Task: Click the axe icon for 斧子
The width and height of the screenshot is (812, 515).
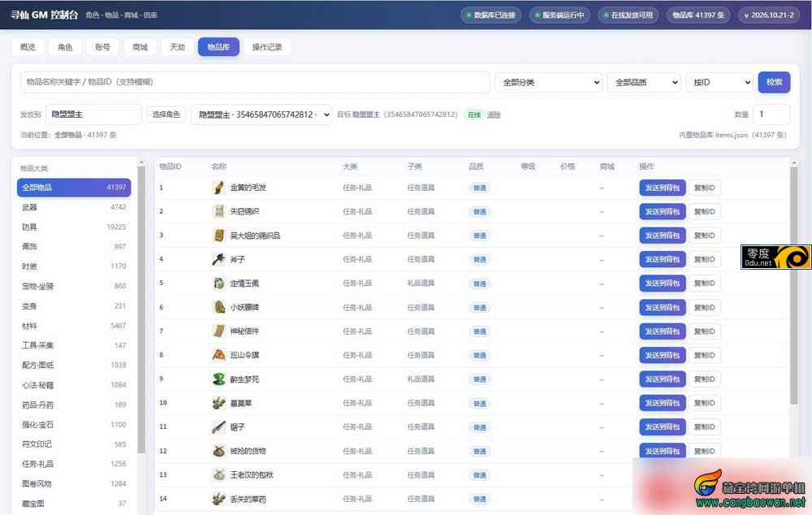Action: coord(218,259)
